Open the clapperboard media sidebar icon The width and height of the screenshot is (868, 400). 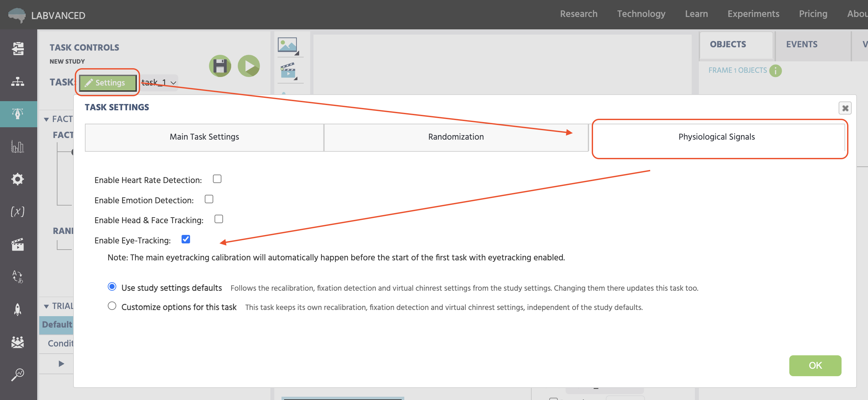pyautogui.click(x=18, y=244)
